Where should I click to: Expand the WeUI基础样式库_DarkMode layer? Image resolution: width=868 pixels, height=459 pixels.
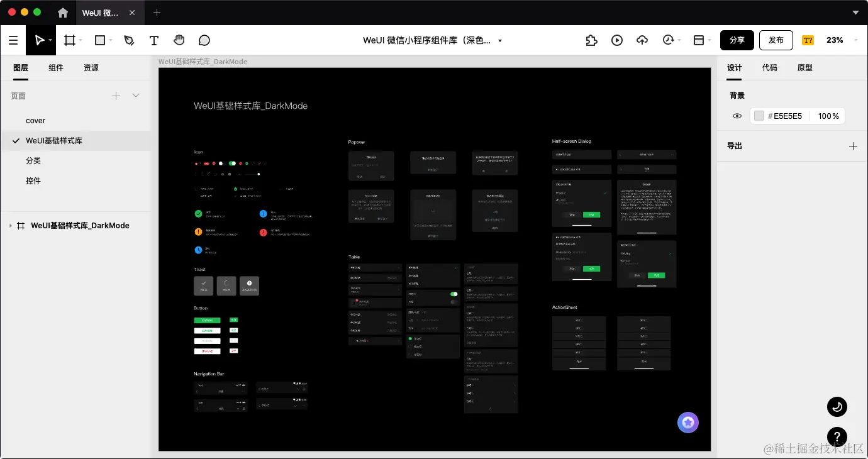coord(10,226)
